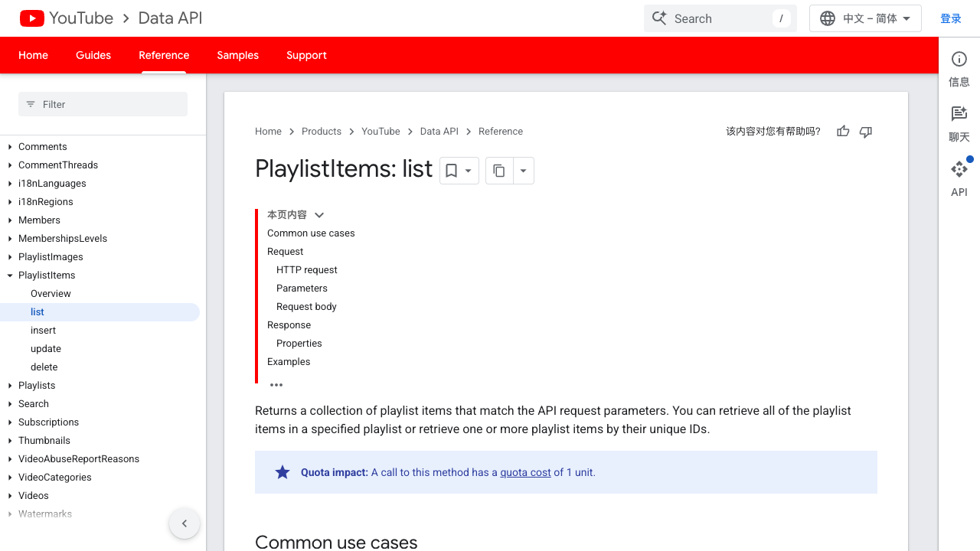This screenshot has width=980, height=551.
Task: Click Home in the breadcrumb
Action: coord(268,132)
